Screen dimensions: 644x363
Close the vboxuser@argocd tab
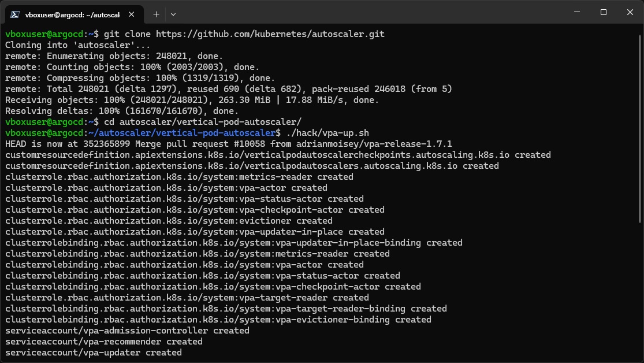tap(132, 14)
